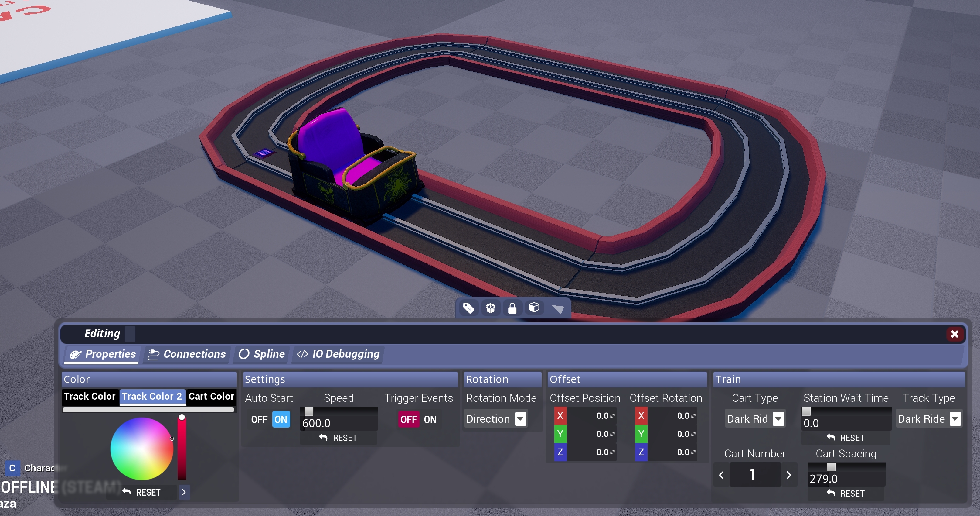The image size is (980, 516).
Task: Reset the Speed value
Action: pos(339,438)
